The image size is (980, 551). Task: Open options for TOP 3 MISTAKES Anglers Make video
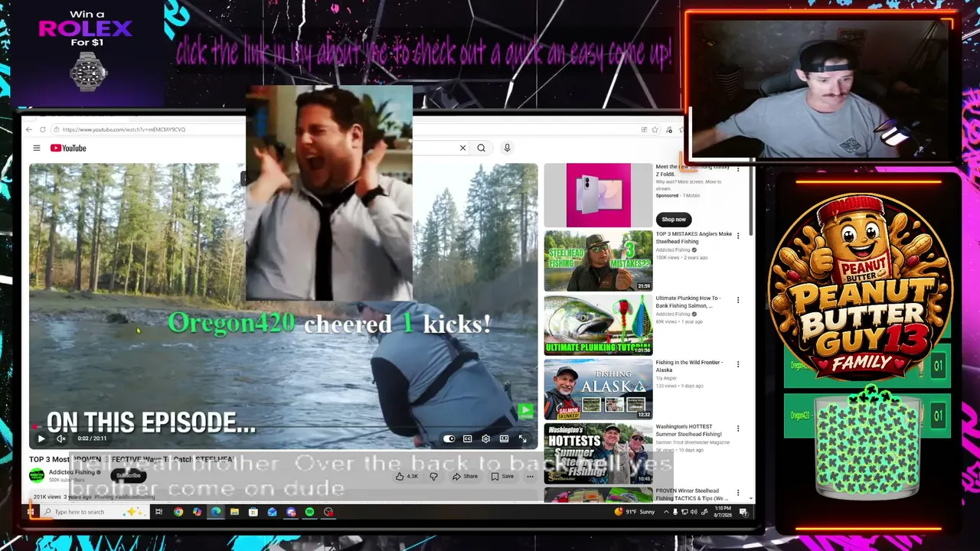coord(738,236)
